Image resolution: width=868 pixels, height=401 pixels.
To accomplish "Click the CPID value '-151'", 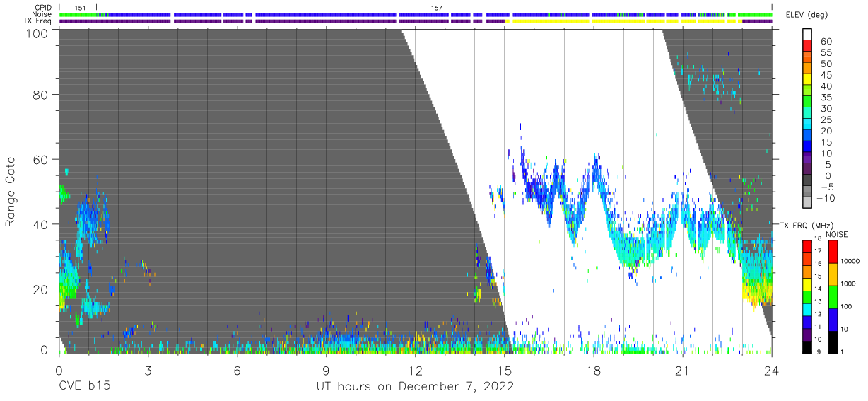I will tap(78, 8).
